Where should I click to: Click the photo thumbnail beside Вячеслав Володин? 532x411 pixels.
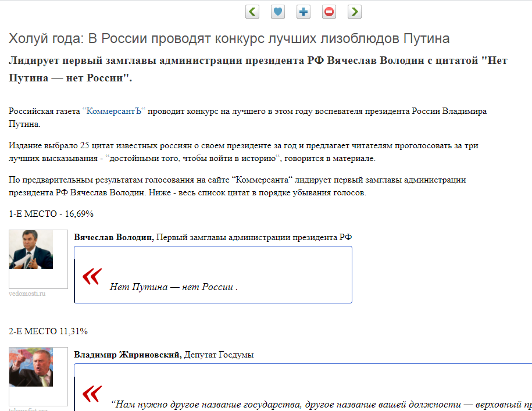click(x=31, y=250)
